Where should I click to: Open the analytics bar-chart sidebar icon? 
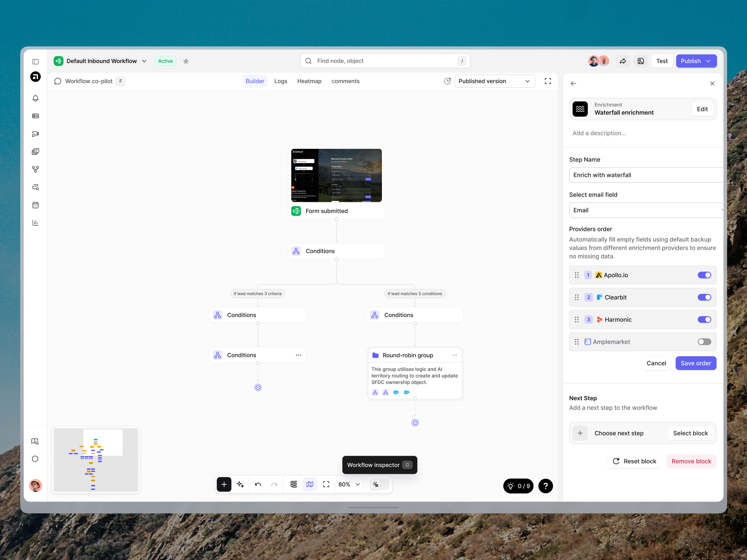(35, 222)
